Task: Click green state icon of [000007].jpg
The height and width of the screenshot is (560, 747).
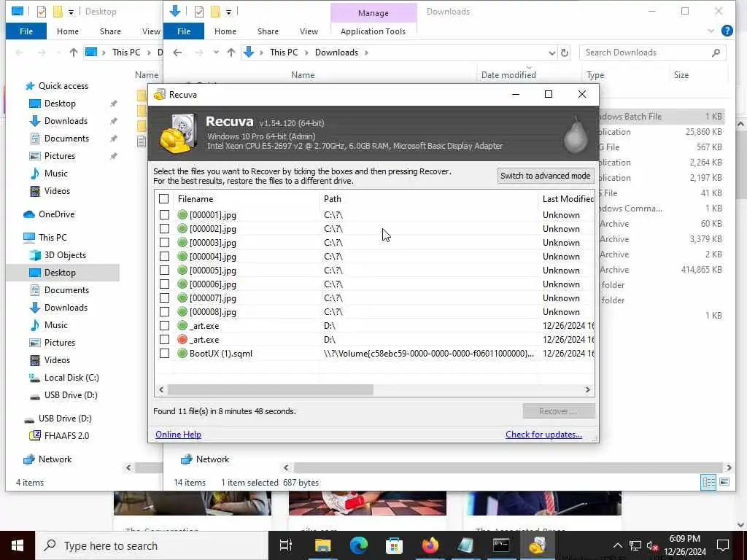Action: tap(182, 298)
